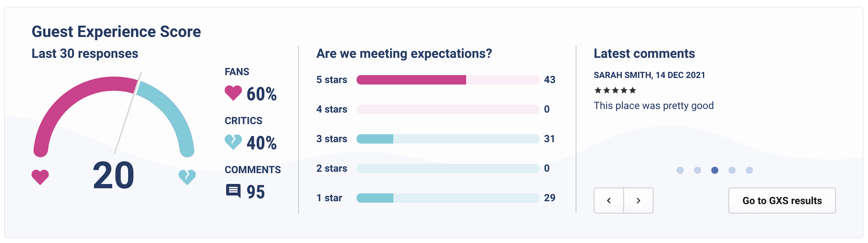This screenshot has height=243, width=868.
Task: Click the 5 stars progress bar
Action: click(x=448, y=80)
